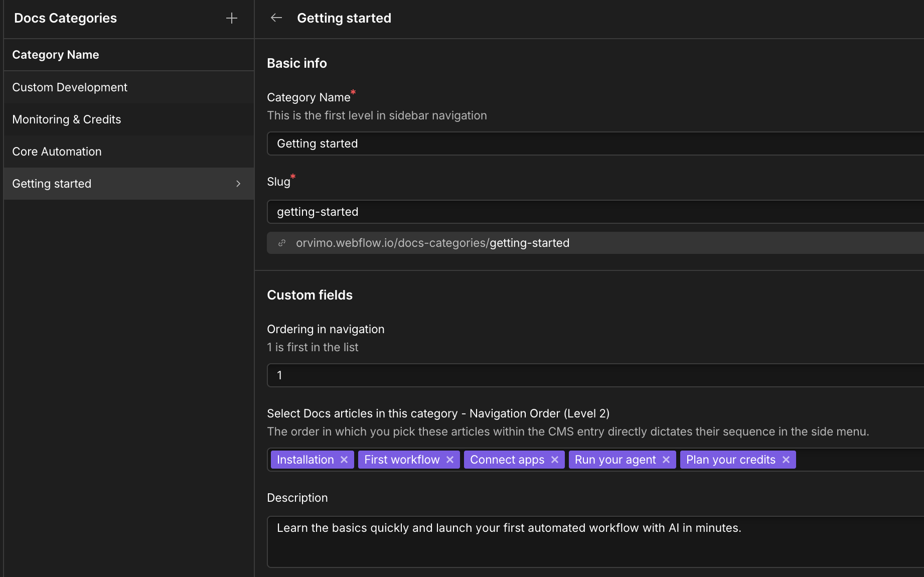Select the Core Automation category
The image size is (924, 577).
(x=57, y=151)
